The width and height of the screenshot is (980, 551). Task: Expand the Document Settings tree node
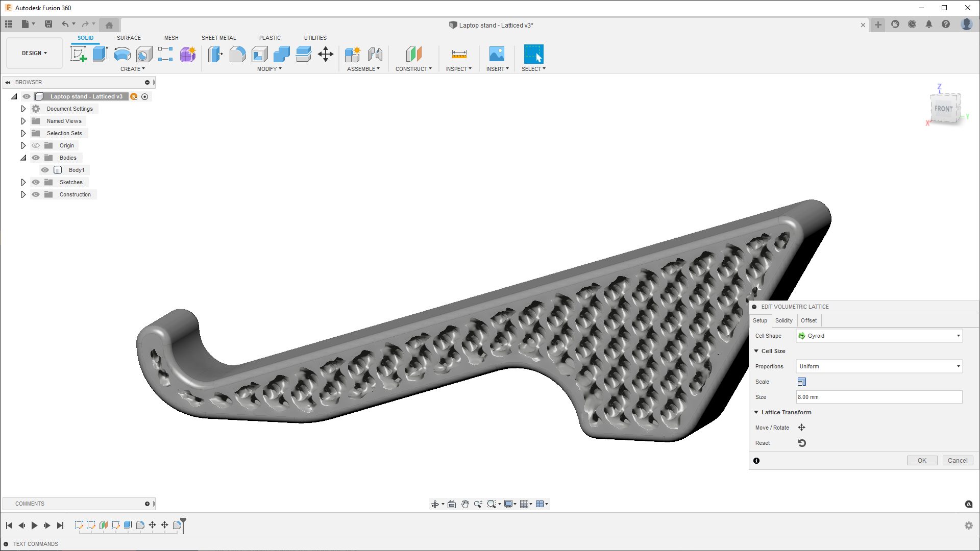(23, 109)
